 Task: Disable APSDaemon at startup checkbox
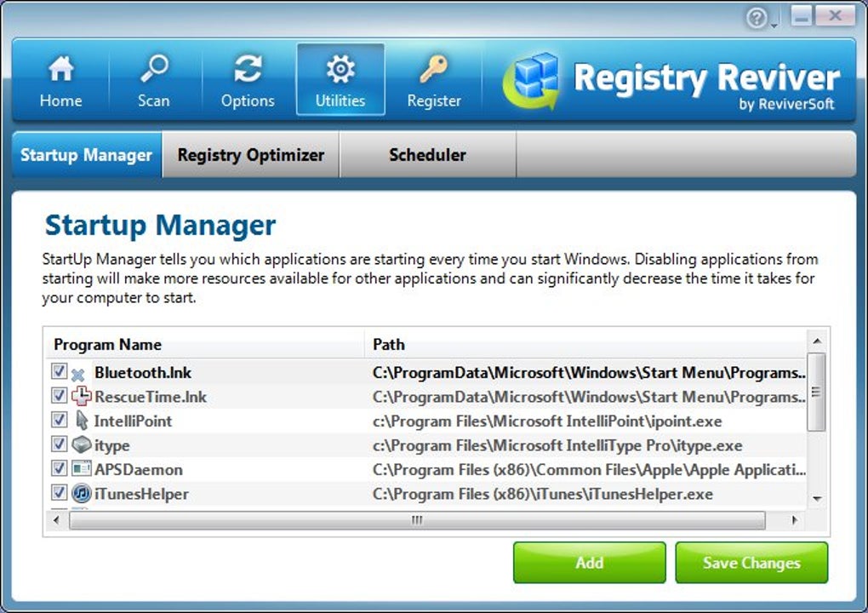coord(60,468)
